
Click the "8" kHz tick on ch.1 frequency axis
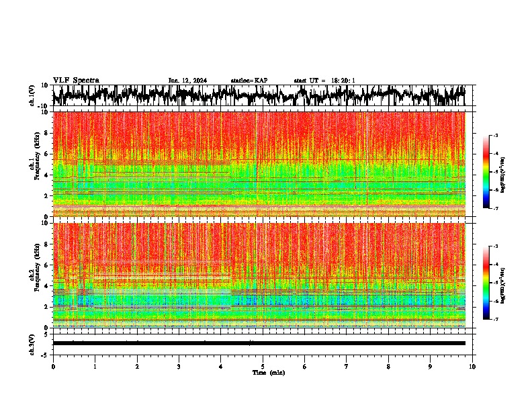point(47,133)
